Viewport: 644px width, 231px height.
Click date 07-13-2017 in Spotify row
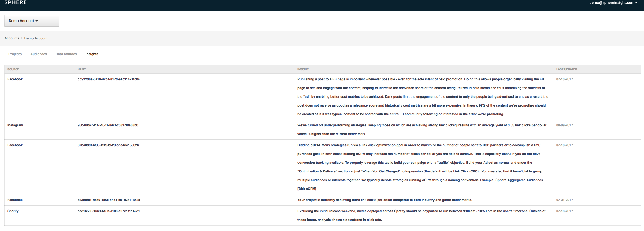564,211
